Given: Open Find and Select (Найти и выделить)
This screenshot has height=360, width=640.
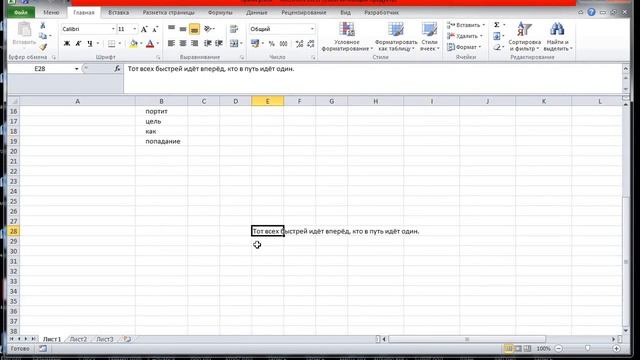Looking at the screenshot, I should pos(557,36).
